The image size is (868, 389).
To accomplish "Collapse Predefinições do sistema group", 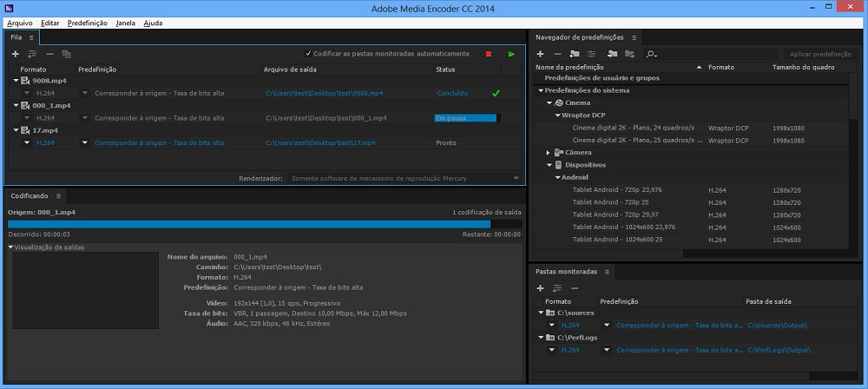I will 540,90.
